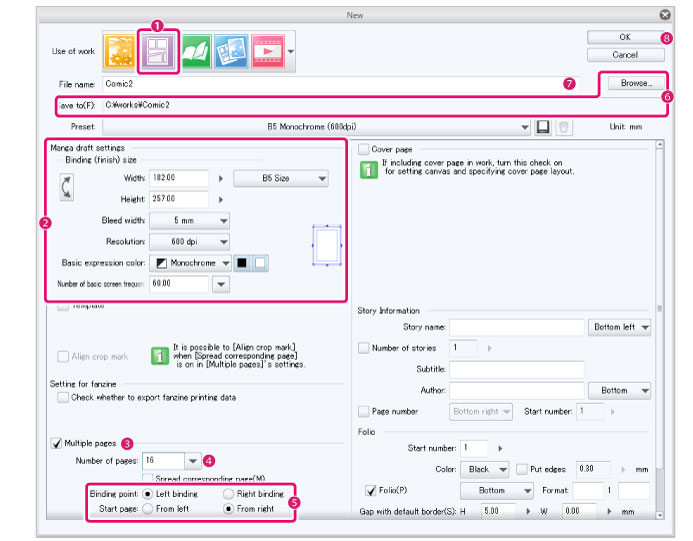Select the Comic use of work icon
Screen dimensions: 693x541
(x=158, y=52)
